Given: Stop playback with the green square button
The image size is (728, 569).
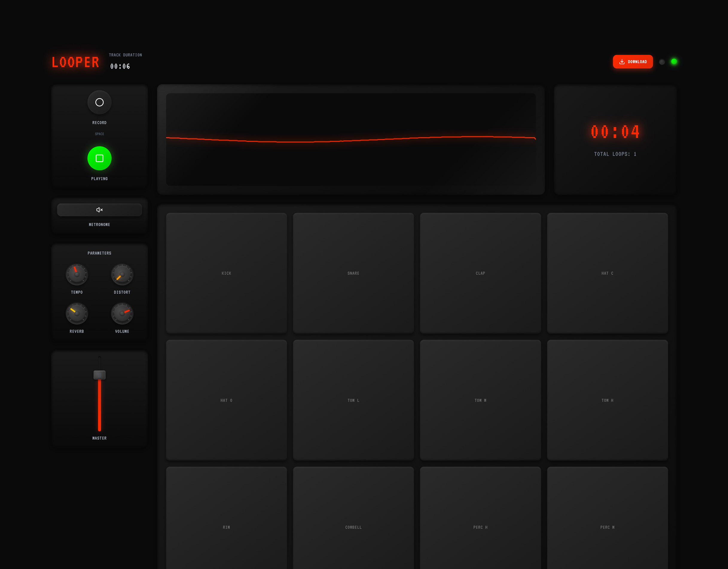Looking at the screenshot, I should coord(99,158).
